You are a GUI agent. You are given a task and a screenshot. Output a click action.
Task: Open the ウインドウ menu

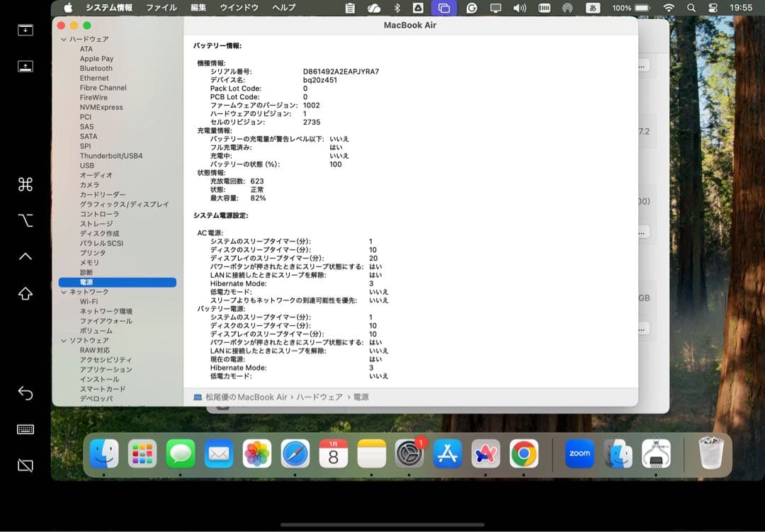pyautogui.click(x=241, y=8)
